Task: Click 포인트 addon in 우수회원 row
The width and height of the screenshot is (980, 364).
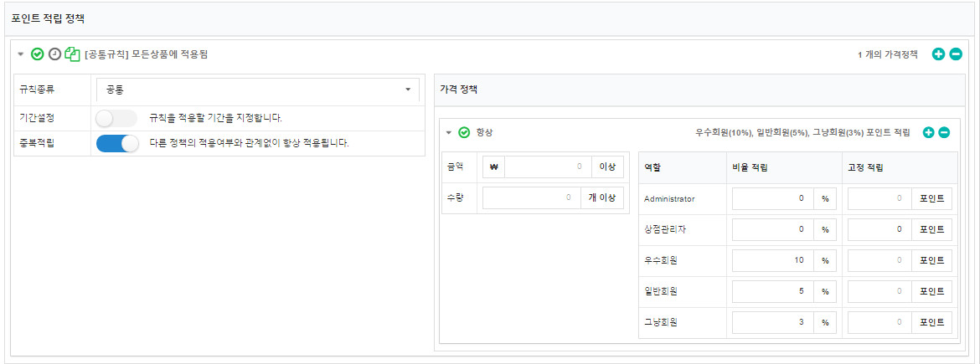Action: coord(931,260)
